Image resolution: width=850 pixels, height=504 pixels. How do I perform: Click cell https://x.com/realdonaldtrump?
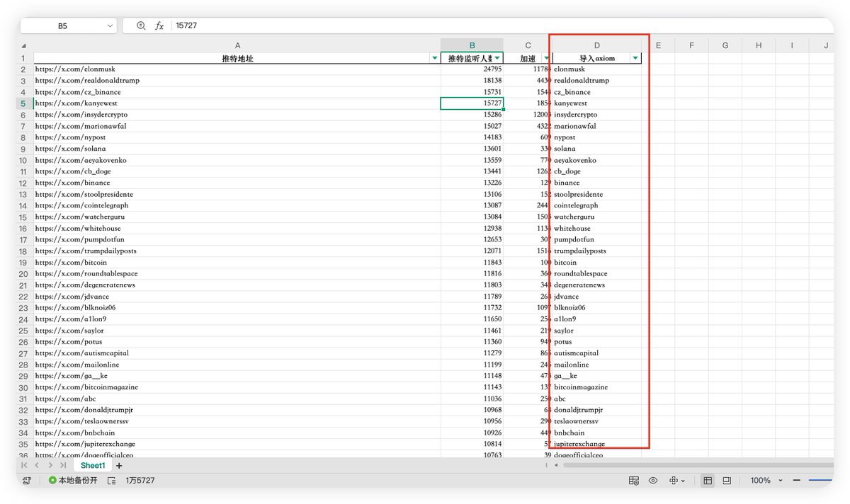click(x=237, y=81)
